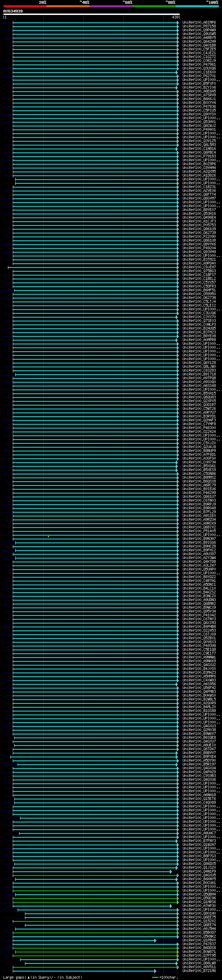Select the UniRef100_Q152V2 label

coord(199,921)
